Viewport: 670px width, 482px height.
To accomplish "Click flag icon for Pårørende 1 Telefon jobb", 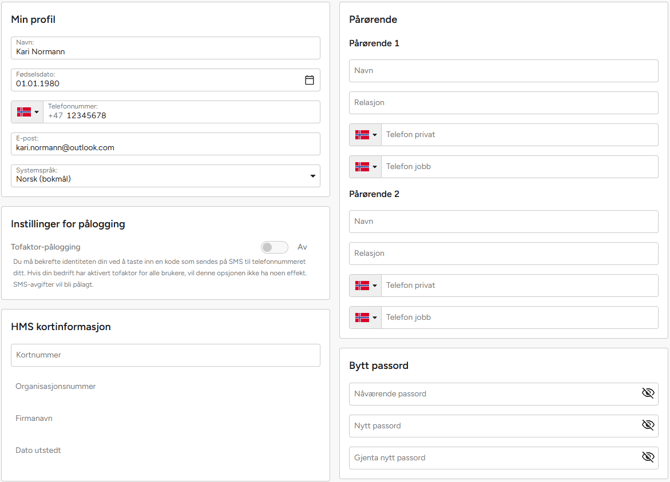I will pyautogui.click(x=362, y=167).
